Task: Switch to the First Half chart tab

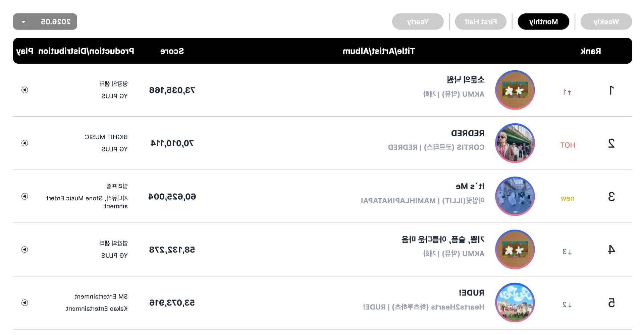Action: click(481, 21)
